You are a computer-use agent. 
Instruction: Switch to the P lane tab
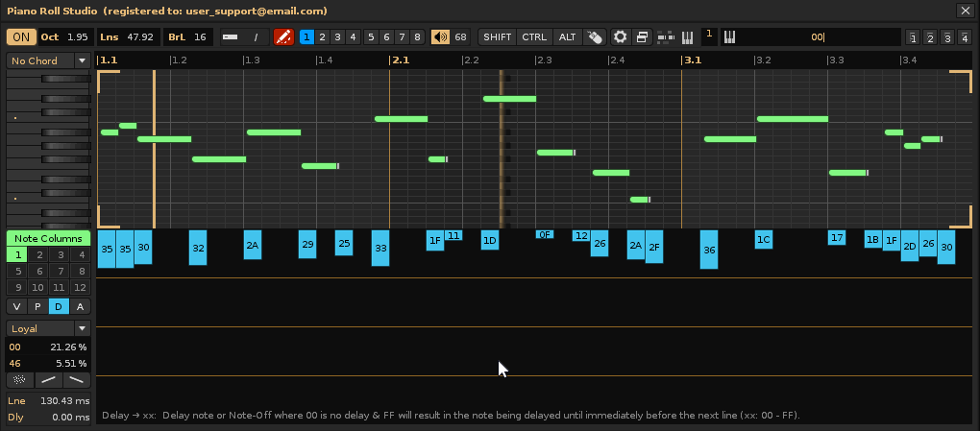click(37, 306)
